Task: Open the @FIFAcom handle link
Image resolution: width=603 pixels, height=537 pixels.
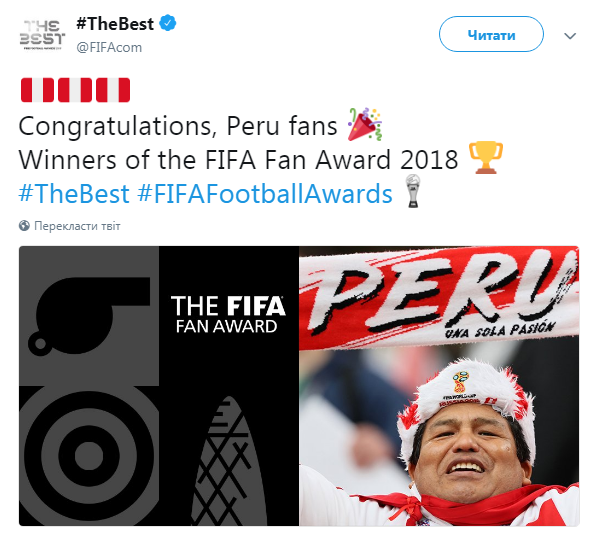Action: pos(111,45)
